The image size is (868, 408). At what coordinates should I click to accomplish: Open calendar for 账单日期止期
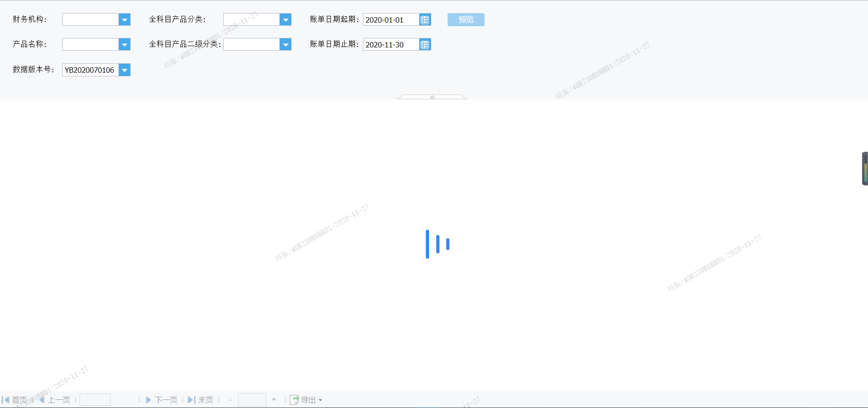(425, 44)
